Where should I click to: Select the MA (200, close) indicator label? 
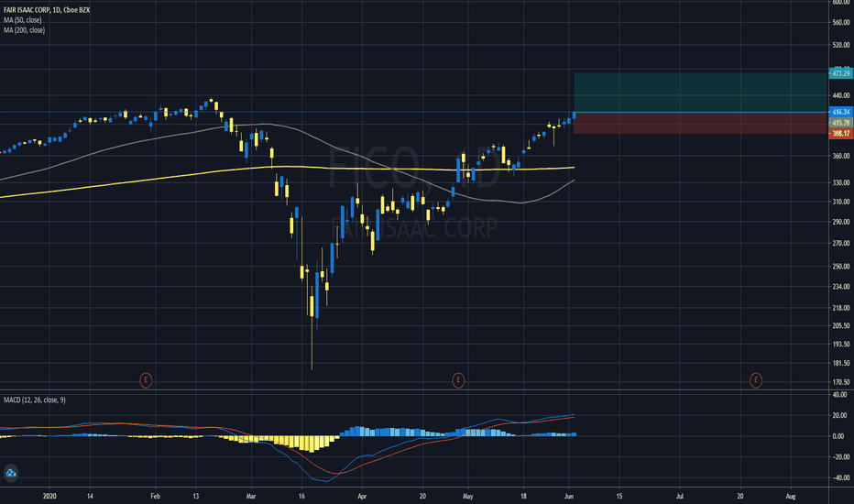(x=24, y=30)
